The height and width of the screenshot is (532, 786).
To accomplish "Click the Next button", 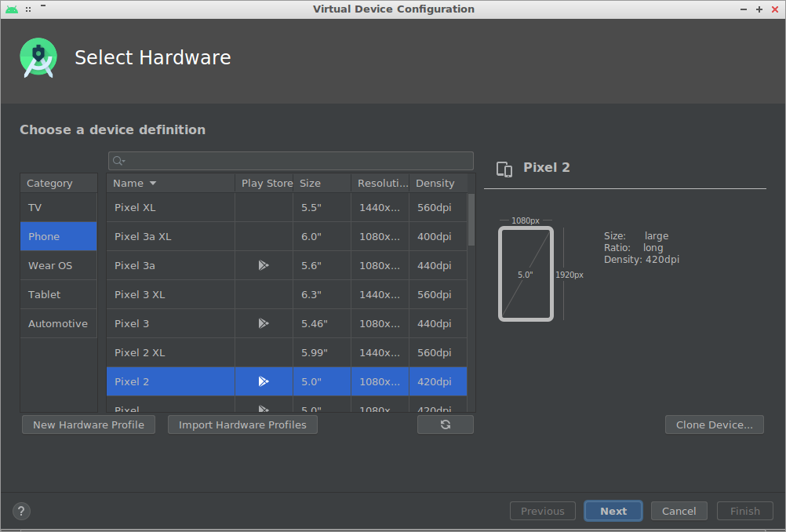I will coord(613,511).
